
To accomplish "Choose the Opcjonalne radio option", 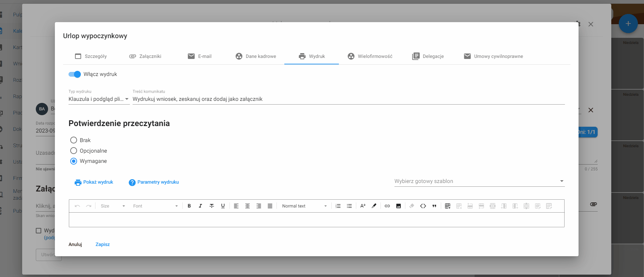I will coord(74,151).
